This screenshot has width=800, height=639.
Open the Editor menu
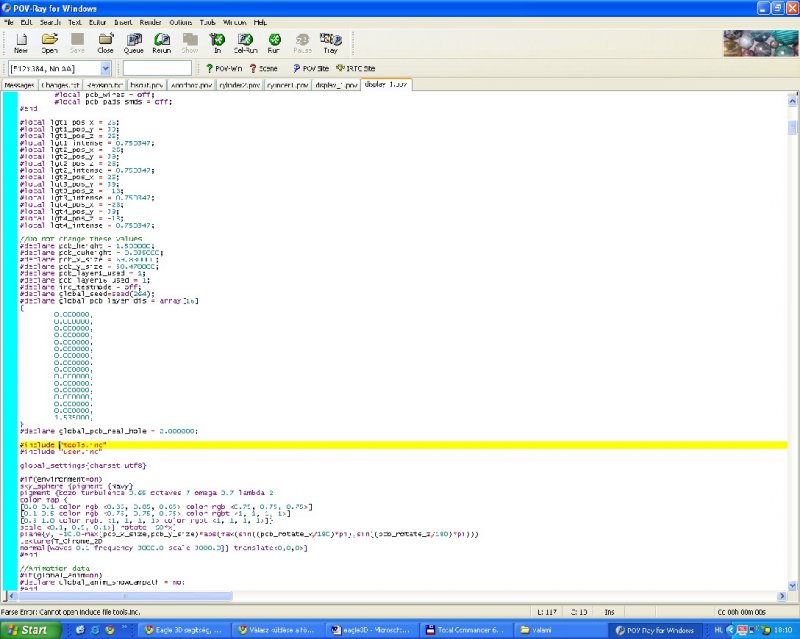(97, 22)
